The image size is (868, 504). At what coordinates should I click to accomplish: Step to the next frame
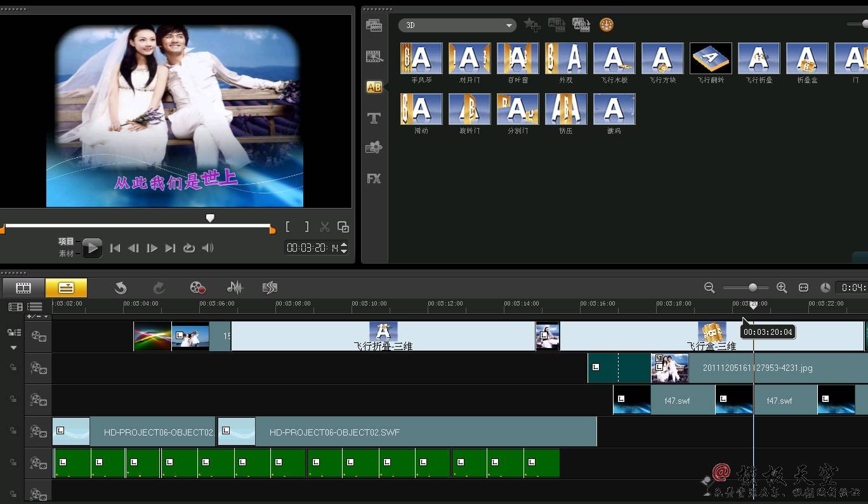click(152, 249)
